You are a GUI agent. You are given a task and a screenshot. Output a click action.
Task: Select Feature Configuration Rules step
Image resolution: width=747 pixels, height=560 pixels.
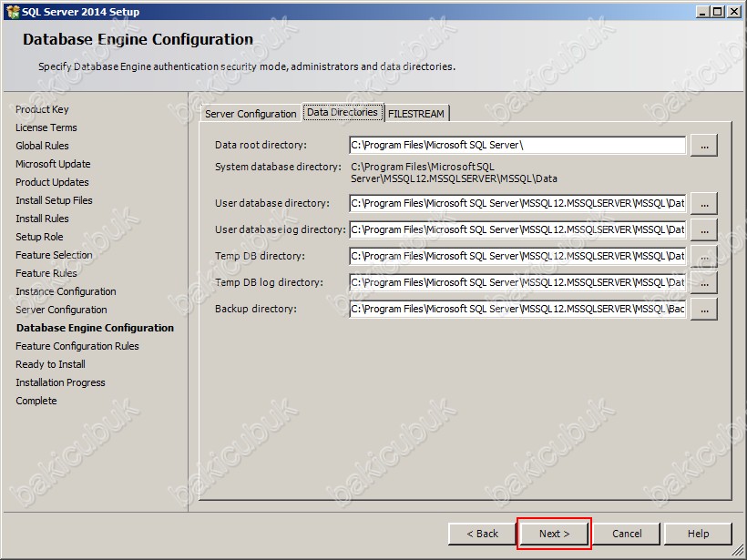77,346
